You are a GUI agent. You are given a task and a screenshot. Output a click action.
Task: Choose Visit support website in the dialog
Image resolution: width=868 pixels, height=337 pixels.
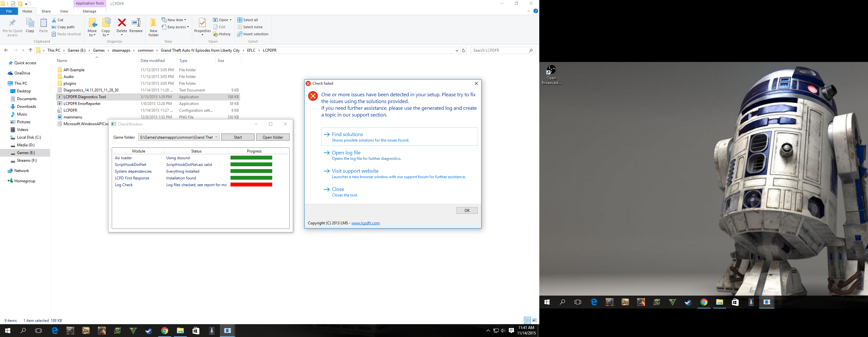tap(400, 174)
